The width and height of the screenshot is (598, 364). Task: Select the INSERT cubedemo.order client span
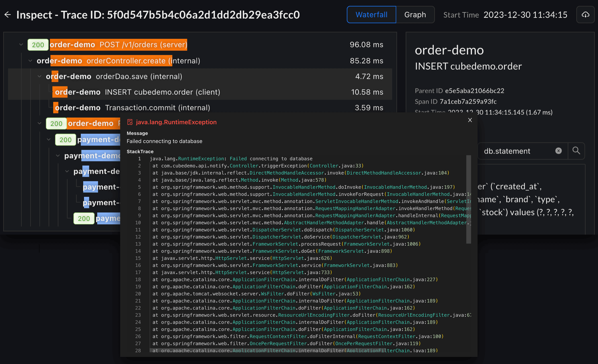pos(200,92)
